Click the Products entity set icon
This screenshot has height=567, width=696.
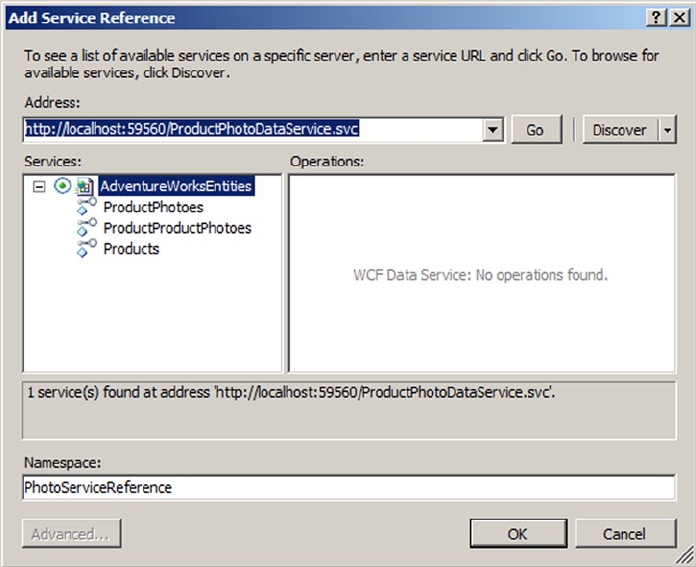click(87, 248)
